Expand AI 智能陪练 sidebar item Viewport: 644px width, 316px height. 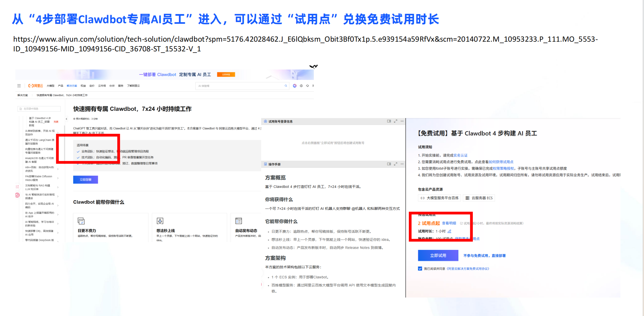coord(58,224)
